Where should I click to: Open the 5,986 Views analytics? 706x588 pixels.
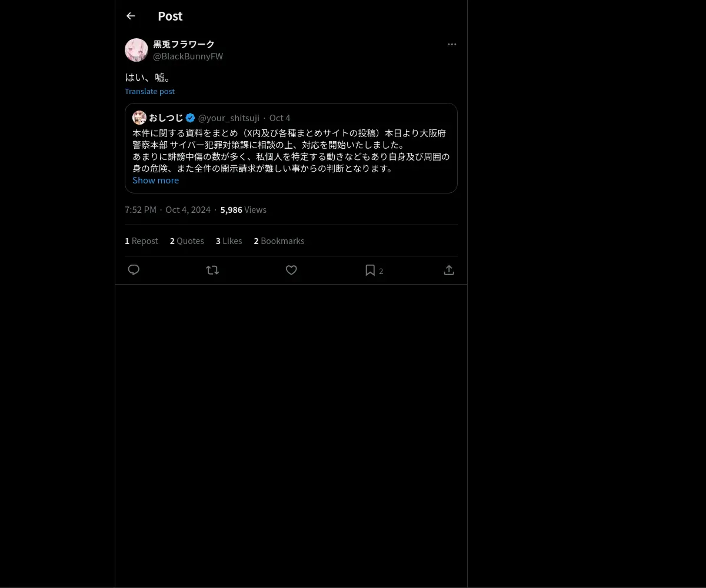point(243,210)
